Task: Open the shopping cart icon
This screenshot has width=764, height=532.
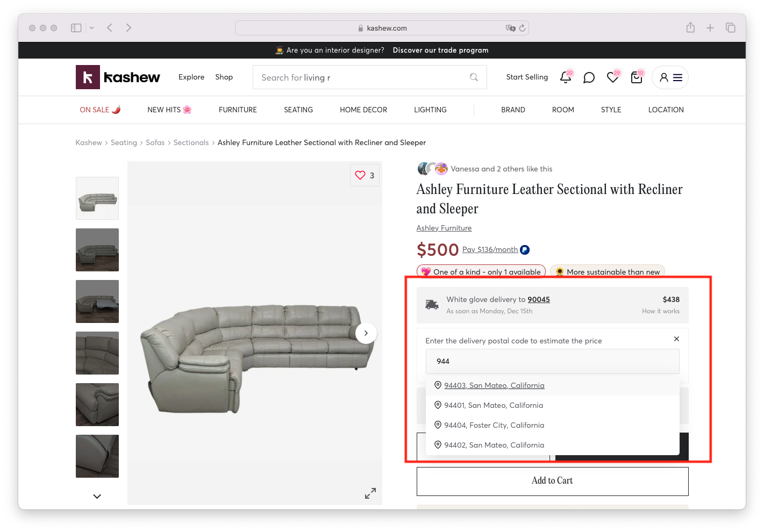Action: point(637,77)
